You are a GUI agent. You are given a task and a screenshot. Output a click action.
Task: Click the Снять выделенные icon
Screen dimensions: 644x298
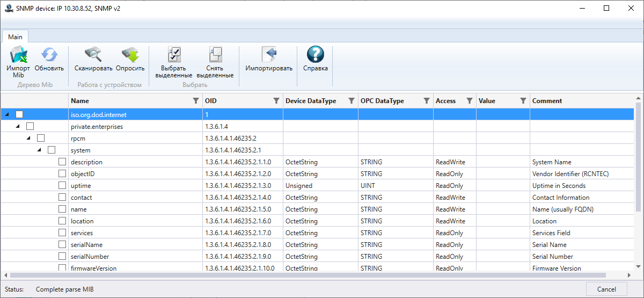pos(215,55)
